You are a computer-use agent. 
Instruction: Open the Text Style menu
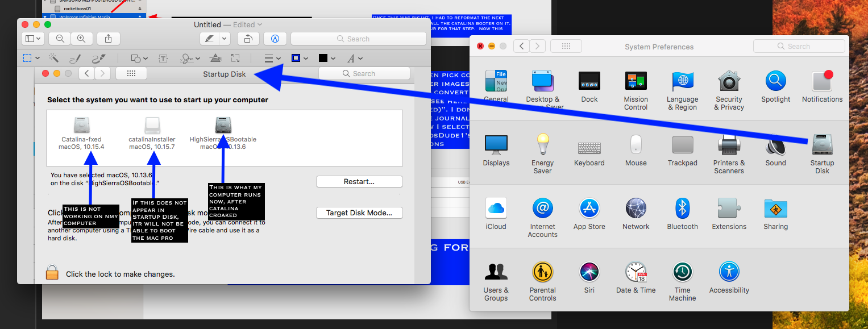(x=355, y=58)
